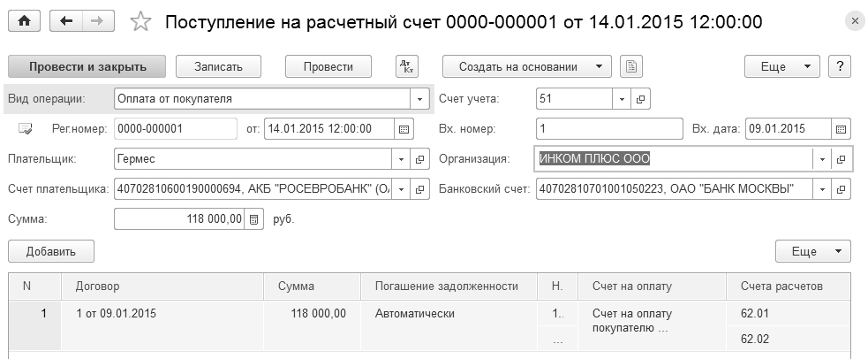Click the Провести и закрыть button
Image resolution: width=868 pixels, height=359 pixels.
pyautogui.click(x=87, y=66)
